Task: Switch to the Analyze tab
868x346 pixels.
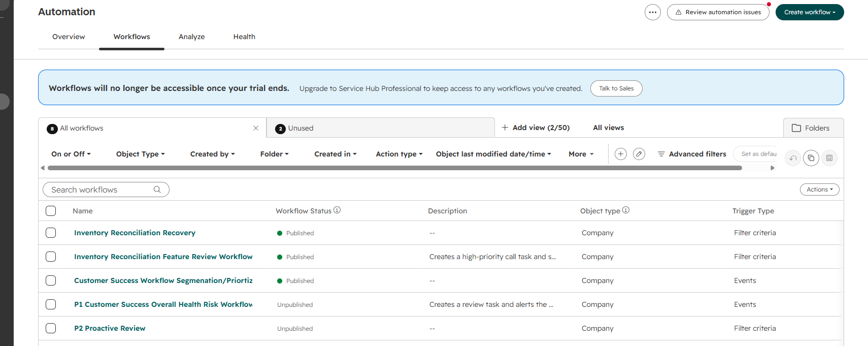Action: pyautogui.click(x=192, y=37)
